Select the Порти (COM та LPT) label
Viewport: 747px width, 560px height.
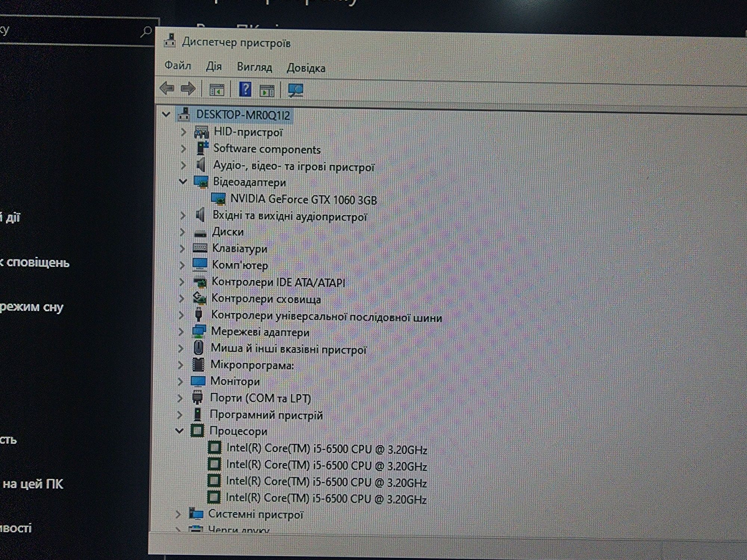point(260,398)
